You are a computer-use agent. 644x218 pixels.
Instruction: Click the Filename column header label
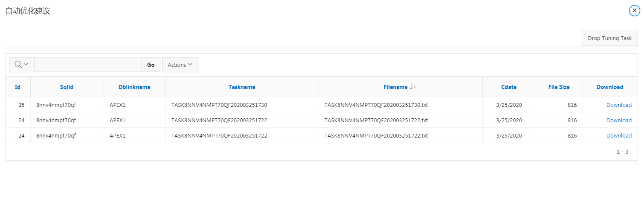click(x=395, y=87)
